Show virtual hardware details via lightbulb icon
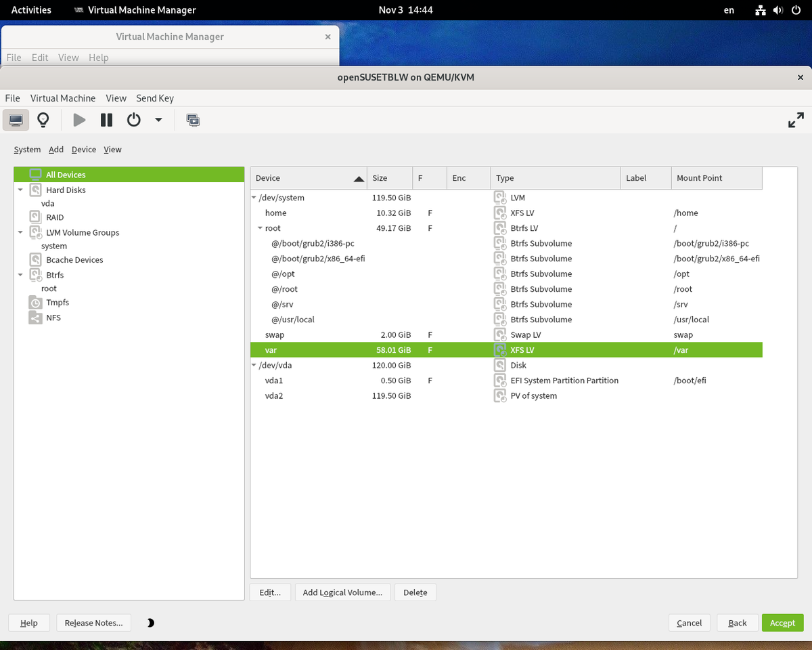Viewport: 812px width, 650px height. pos(43,120)
